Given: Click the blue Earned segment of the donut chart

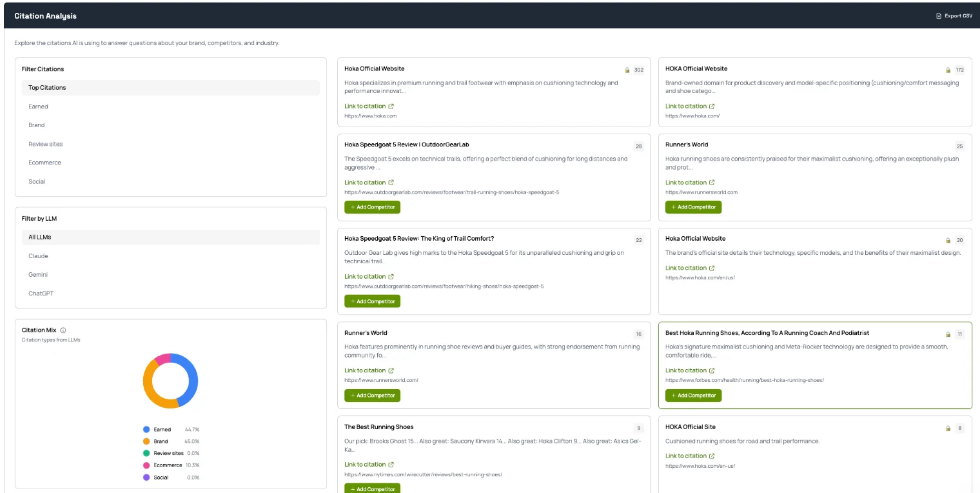Looking at the screenshot, I should click(192, 377).
